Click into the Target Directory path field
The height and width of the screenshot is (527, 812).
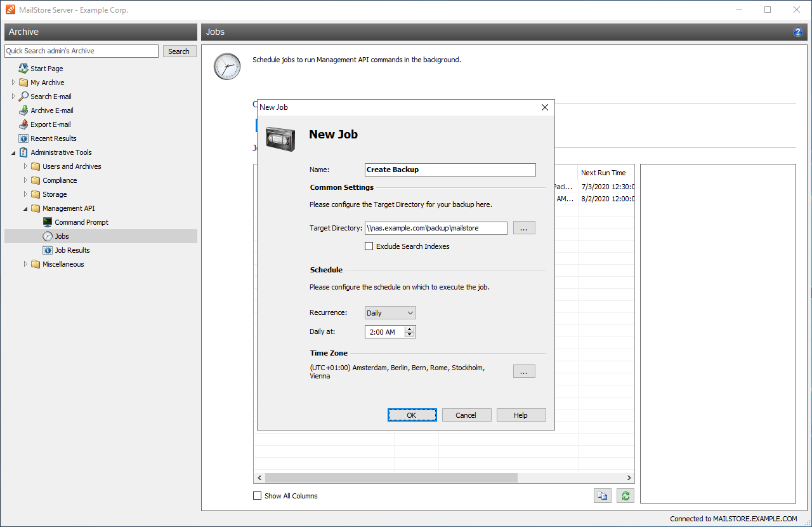pos(436,228)
